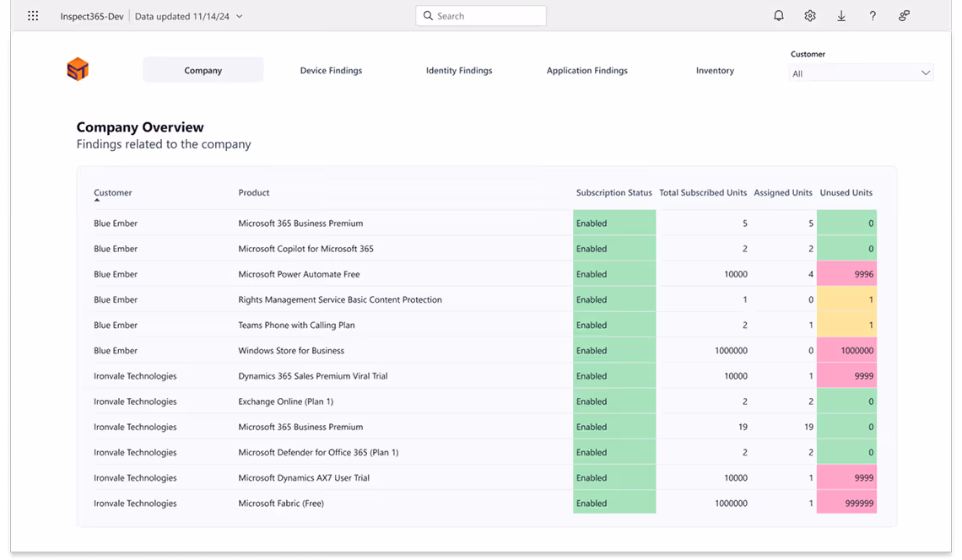
Task: Sort by Customer column header
Action: click(113, 192)
